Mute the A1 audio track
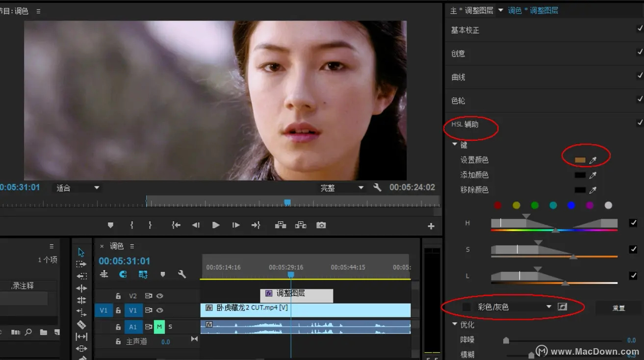This screenshot has height=360, width=644. [x=159, y=327]
